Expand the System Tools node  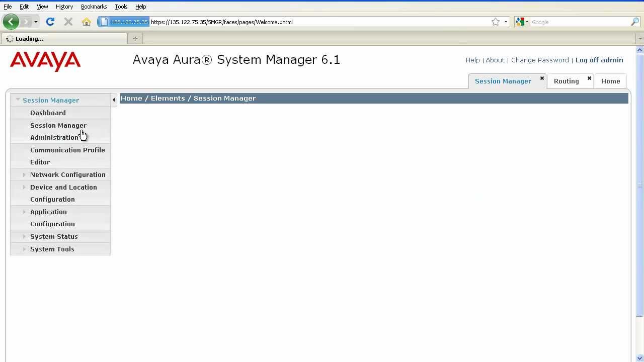24,249
